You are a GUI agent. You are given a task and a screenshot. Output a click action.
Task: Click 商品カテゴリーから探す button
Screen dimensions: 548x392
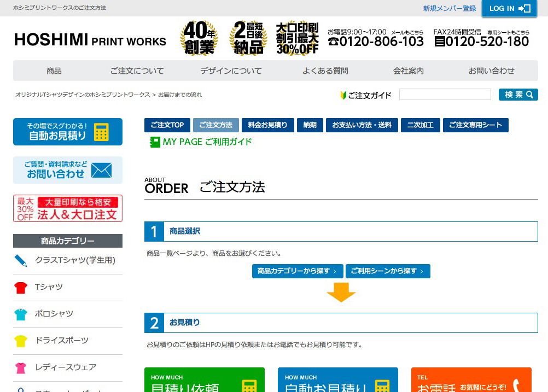pos(298,271)
